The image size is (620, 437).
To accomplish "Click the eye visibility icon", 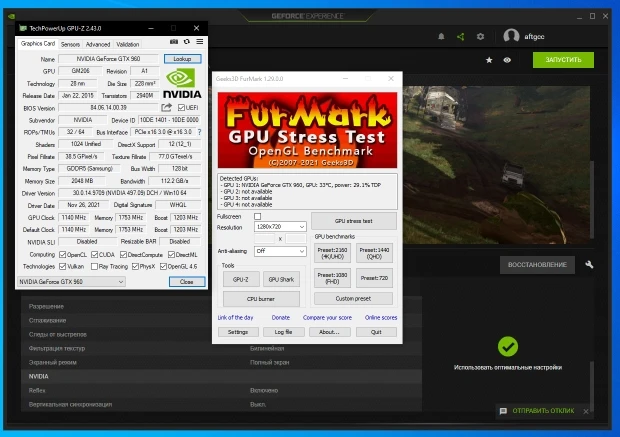I will click(x=507, y=60).
